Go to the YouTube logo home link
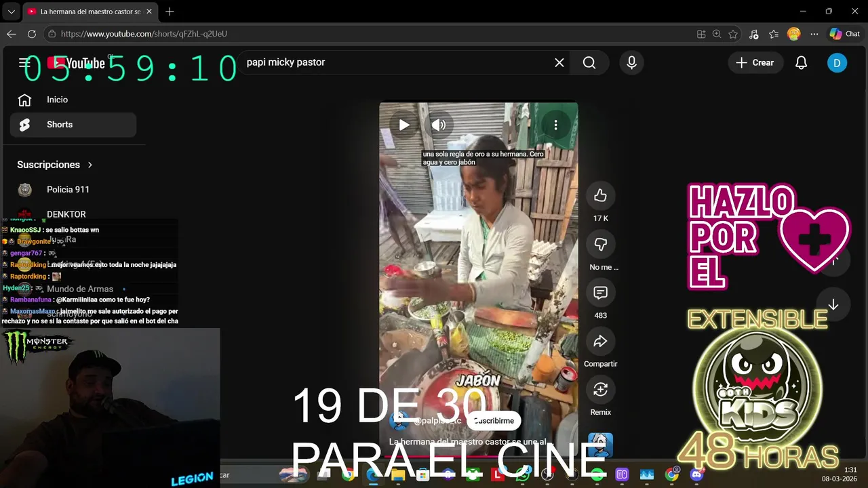 coord(76,63)
